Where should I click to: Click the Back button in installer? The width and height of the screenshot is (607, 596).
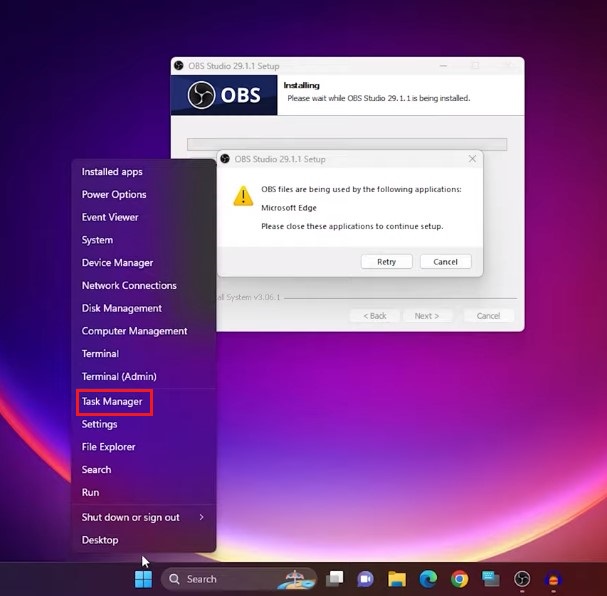point(375,316)
